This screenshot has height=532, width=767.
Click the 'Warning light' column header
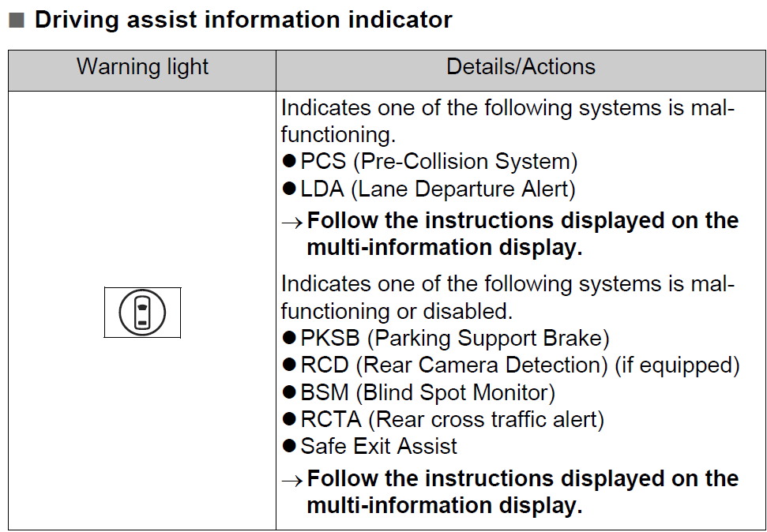click(x=142, y=66)
